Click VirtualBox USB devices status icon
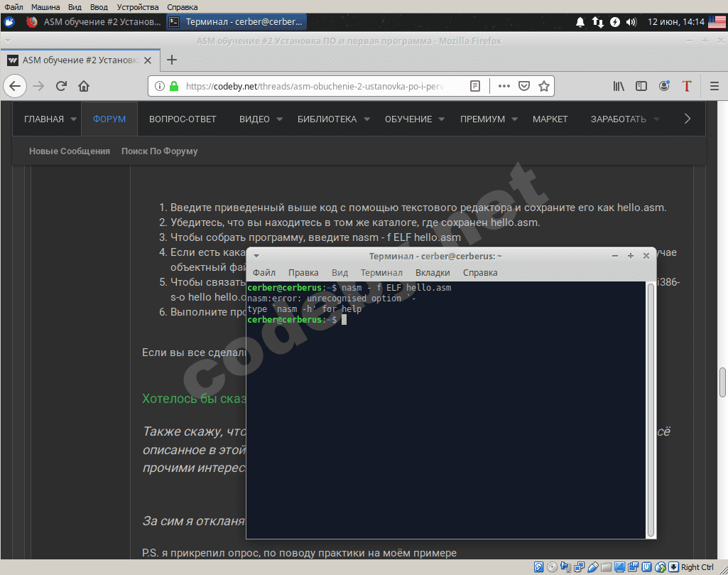 (x=592, y=566)
